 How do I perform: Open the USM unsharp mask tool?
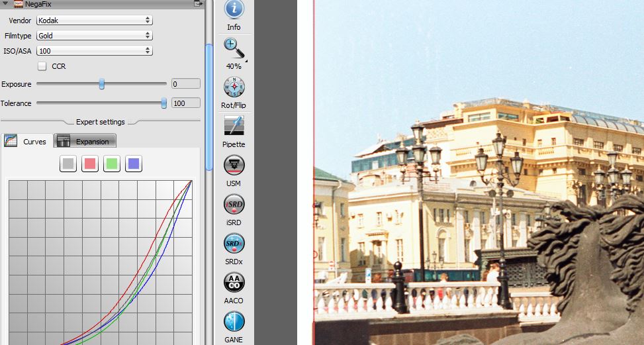pyautogui.click(x=234, y=165)
